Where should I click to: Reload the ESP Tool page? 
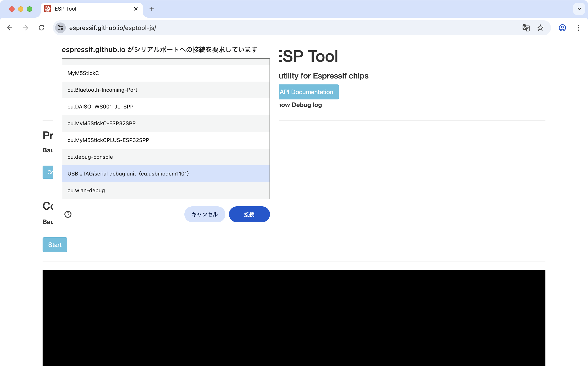41,28
